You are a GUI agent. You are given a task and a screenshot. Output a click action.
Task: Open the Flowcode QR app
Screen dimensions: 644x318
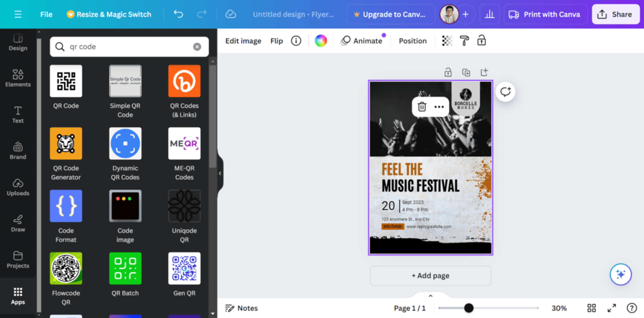pos(66,279)
